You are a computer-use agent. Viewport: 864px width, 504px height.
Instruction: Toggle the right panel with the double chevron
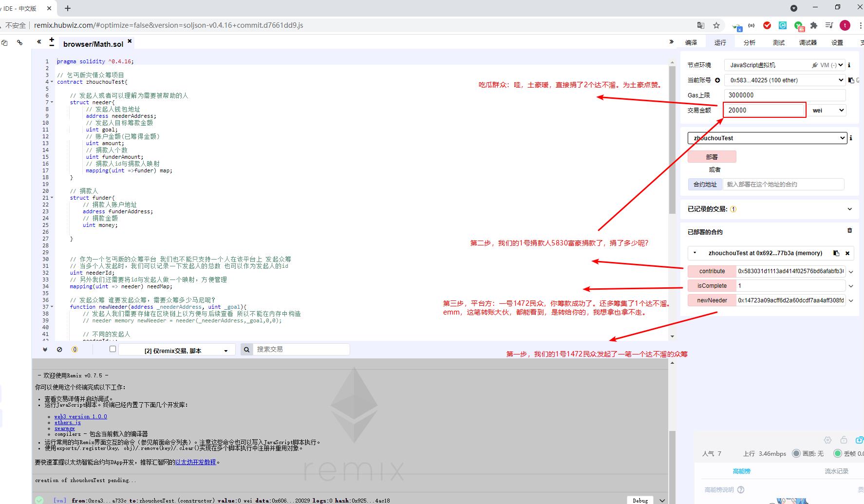[672, 42]
